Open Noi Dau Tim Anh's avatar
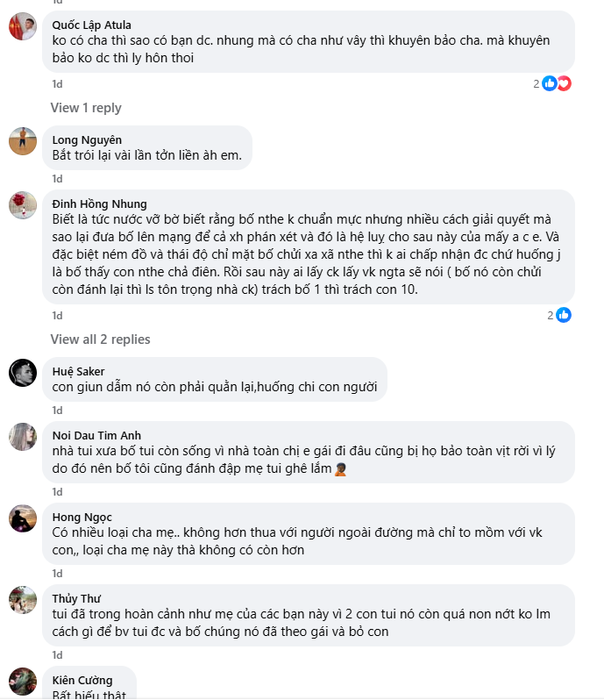The width and height of the screenshot is (604, 700). point(23,436)
